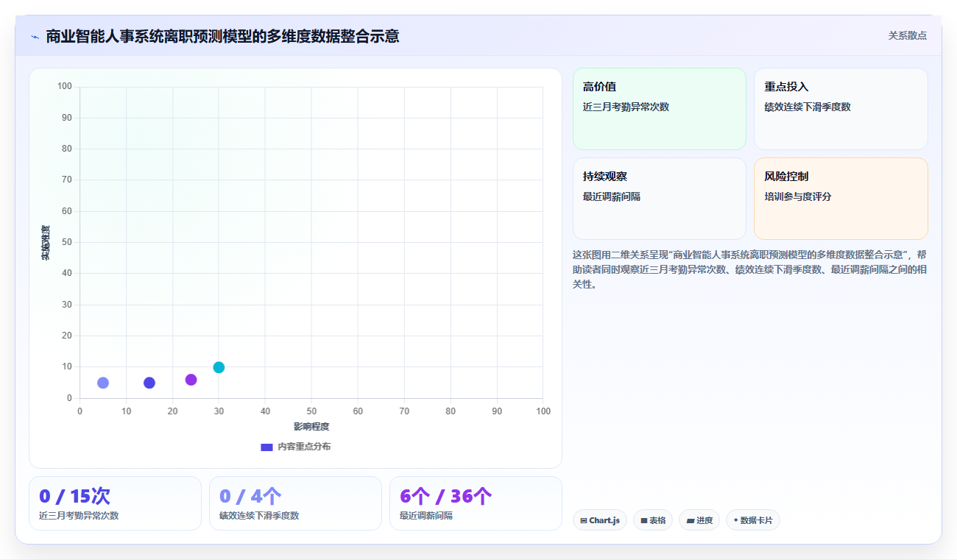Viewport: 957px width, 560px height.
Task: Click the x-axis tick label 50
Action: tap(311, 411)
